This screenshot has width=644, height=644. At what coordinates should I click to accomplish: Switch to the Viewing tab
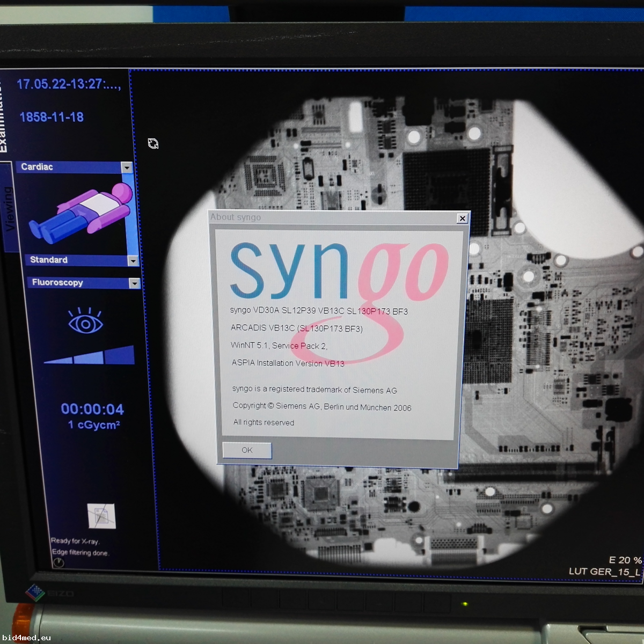pos(9,208)
